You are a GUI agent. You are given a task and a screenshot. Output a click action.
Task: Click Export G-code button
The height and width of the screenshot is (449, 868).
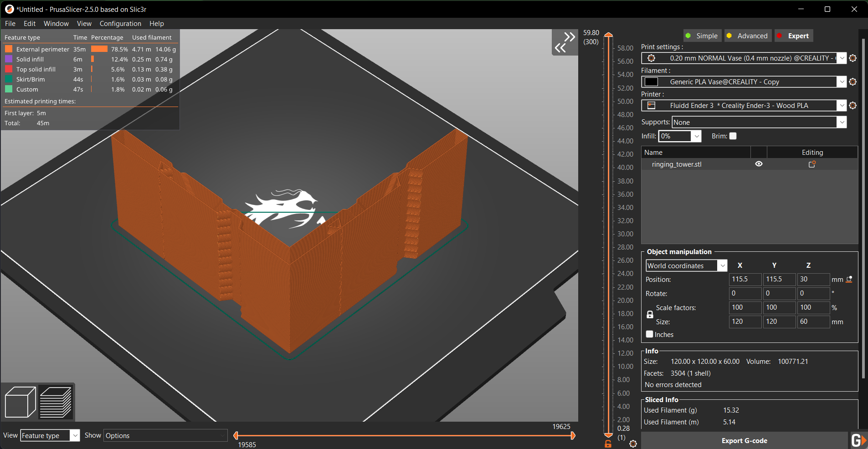click(x=744, y=441)
